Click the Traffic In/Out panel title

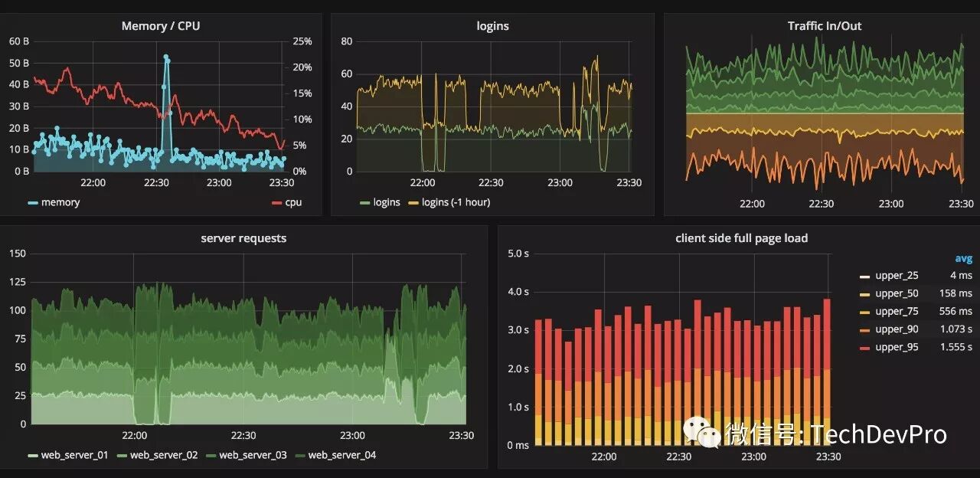tap(825, 26)
